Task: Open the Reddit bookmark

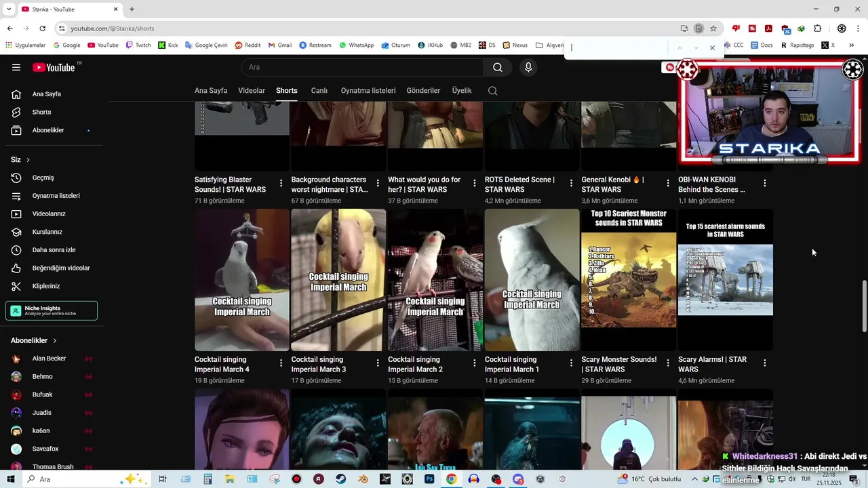Action: [x=248, y=45]
